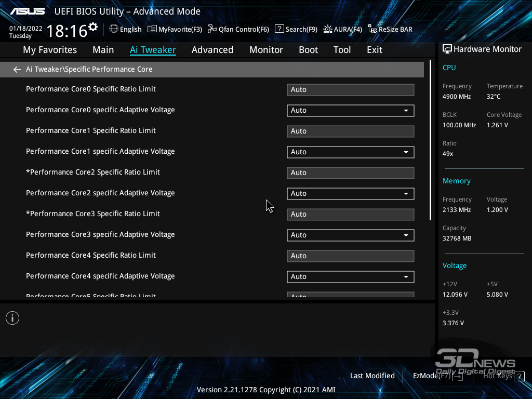The width and height of the screenshot is (532, 399).
Task: Click Performance Core2 Specific Ratio Limit field
Action: [351, 173]
